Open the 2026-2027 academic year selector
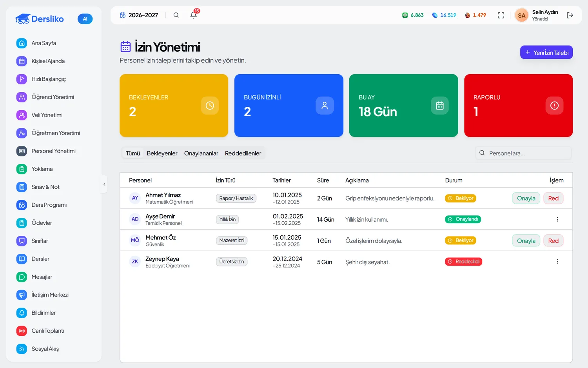The image size is (588, 368). [x=139, y=15]
